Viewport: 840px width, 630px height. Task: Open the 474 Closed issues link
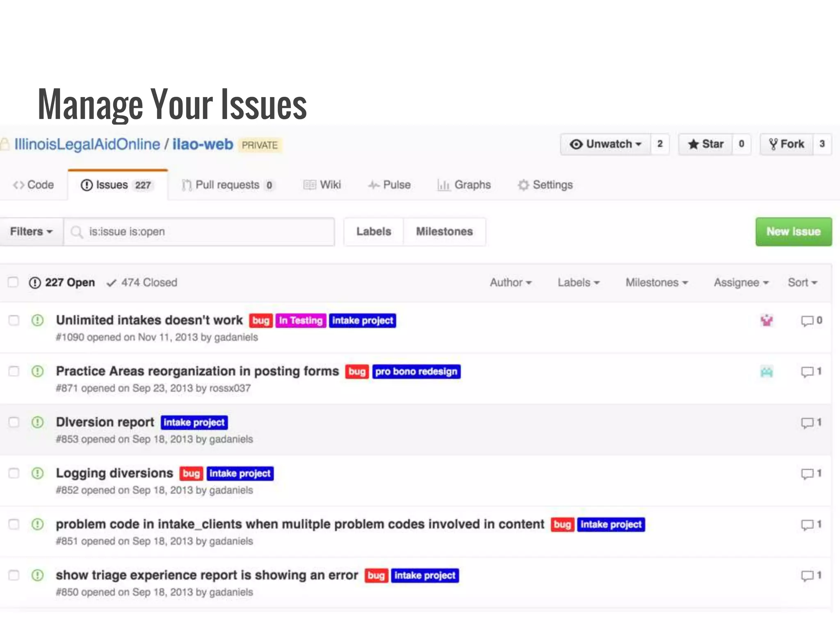click(142, 283)
